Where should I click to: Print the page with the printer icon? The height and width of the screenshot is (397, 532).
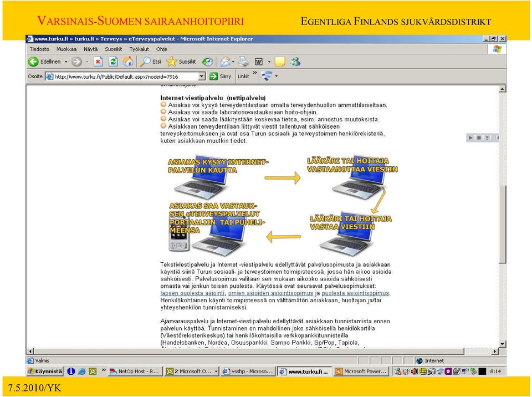tap(244, 62)
